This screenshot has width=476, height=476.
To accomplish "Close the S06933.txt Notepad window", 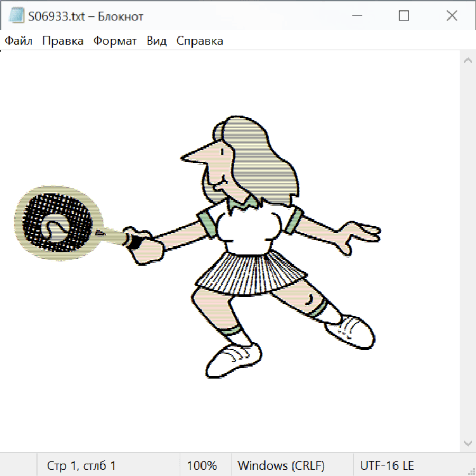I will point(452,16).
